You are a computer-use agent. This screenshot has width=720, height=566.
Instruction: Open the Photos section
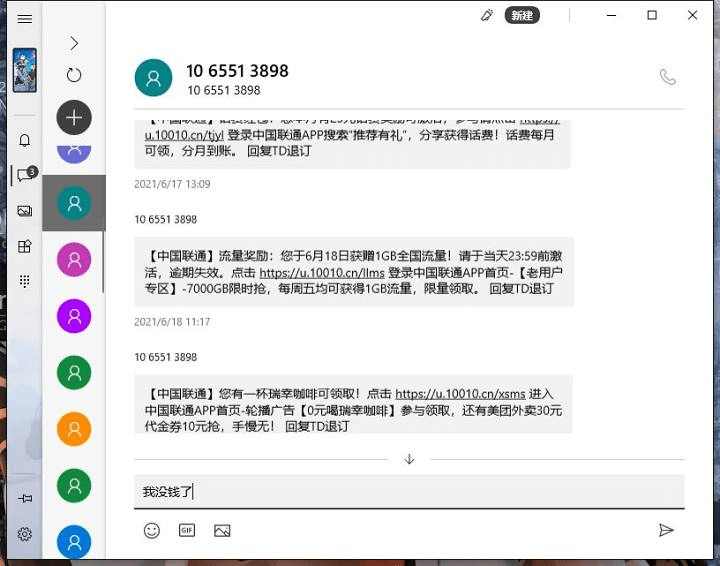tap(25, 211)
